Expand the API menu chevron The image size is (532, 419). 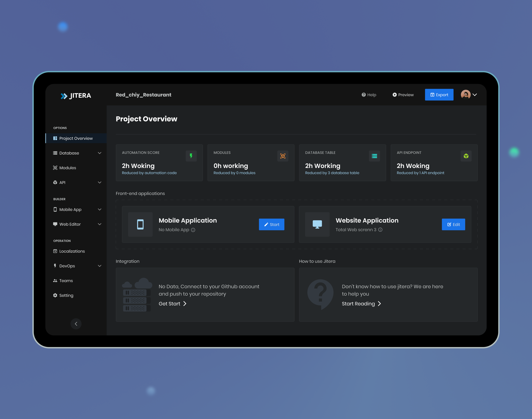[99, 182]
